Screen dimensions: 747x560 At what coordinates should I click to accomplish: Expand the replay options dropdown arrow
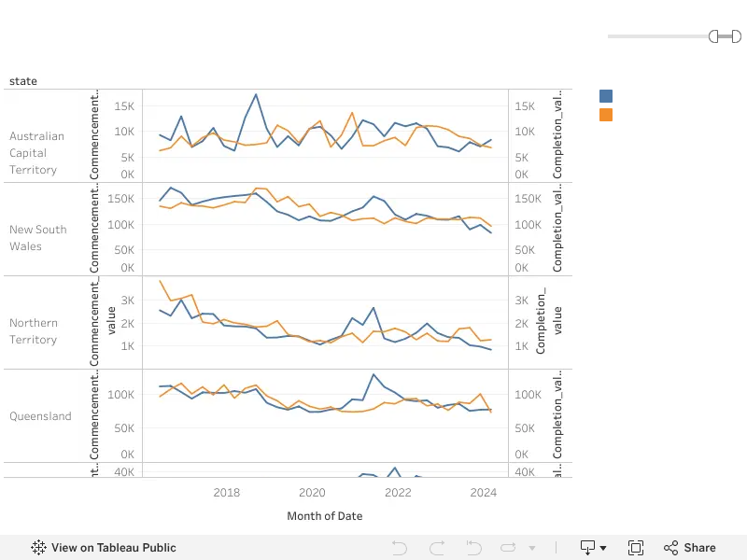point(532,548)
